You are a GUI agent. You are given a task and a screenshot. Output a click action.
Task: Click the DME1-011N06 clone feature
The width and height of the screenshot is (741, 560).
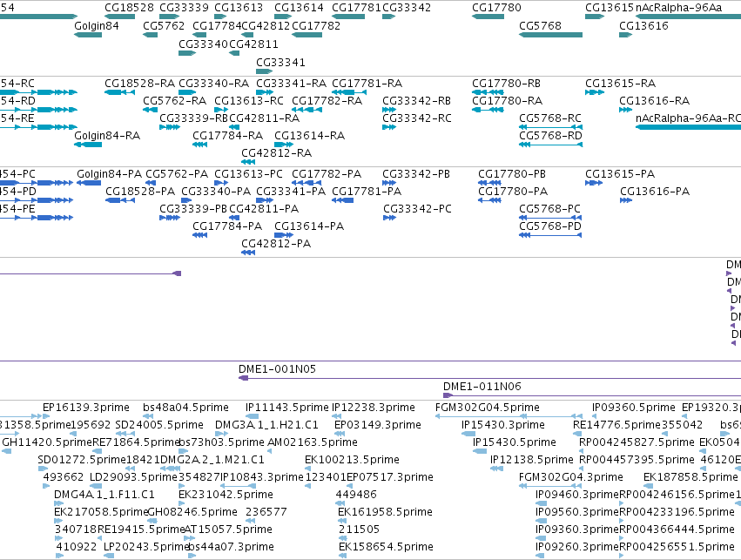(591, 395)
